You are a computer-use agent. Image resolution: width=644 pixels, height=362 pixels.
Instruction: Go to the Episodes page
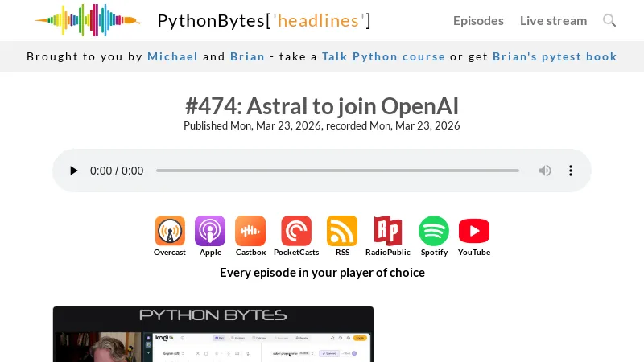(478, 21)
